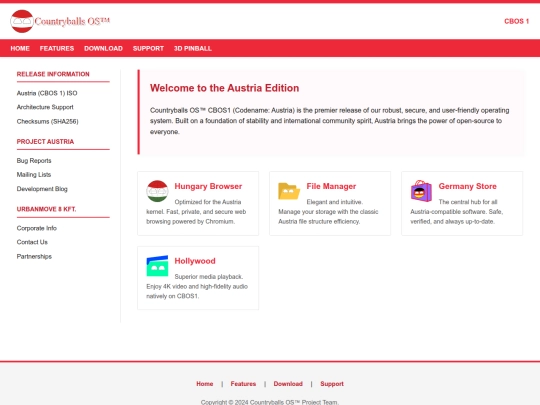This screenshot has height=405, width=540.
Task: Visit the Development Blog link
Action: click(42, 189)
